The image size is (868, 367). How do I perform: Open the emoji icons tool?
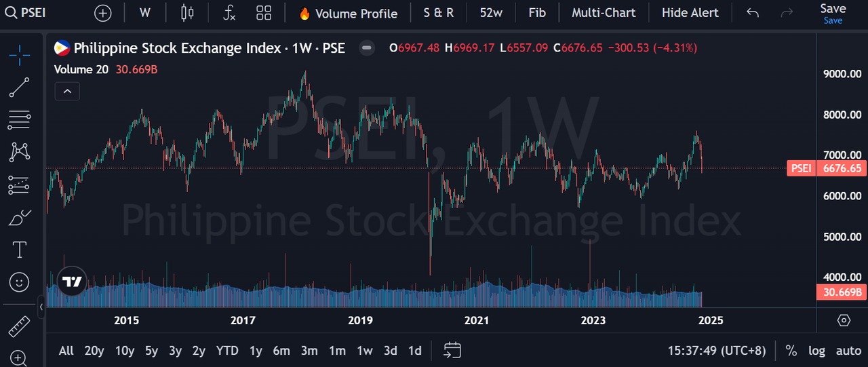(x=20, y=281)
